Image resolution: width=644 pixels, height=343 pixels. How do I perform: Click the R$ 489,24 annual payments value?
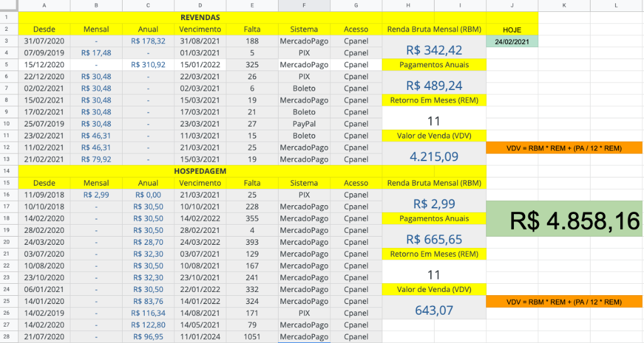click(434, 86)
